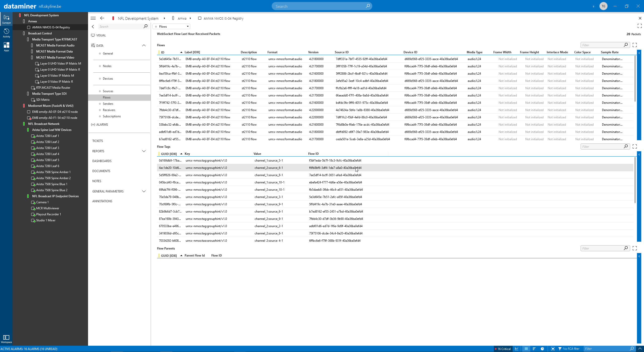Select the Devices data page
The image size is (644, 352).
(108, 79)
